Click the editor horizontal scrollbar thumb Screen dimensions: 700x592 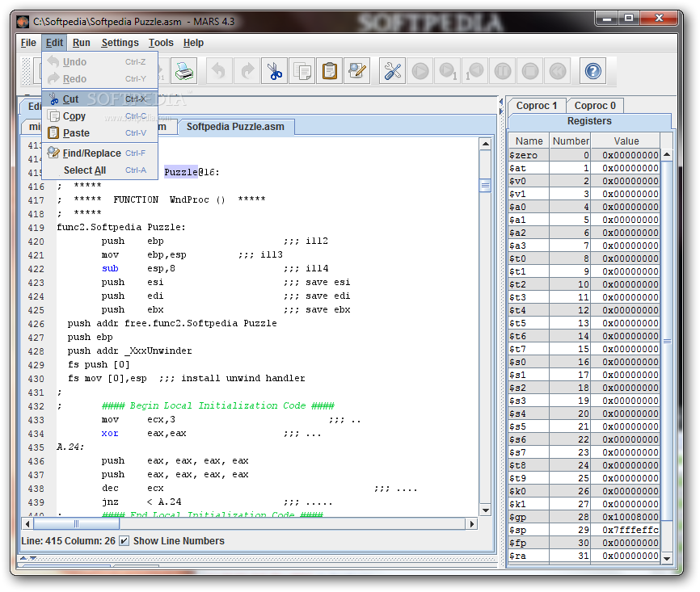tap(76, 523)
